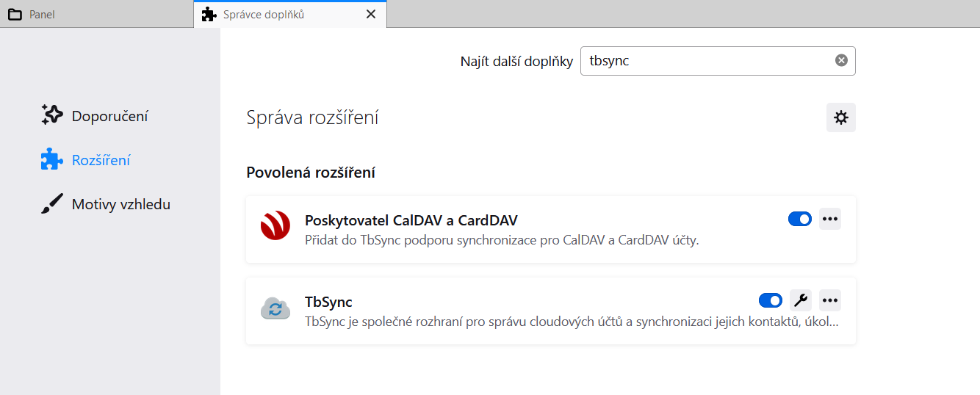This screenshot has width=980, height=395.
Task: Switch to the Panel tab
Action: 96,14
